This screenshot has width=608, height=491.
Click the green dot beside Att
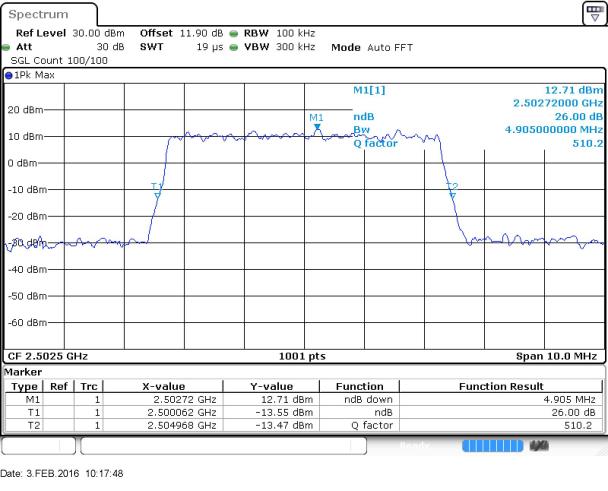tap(5, 48)
